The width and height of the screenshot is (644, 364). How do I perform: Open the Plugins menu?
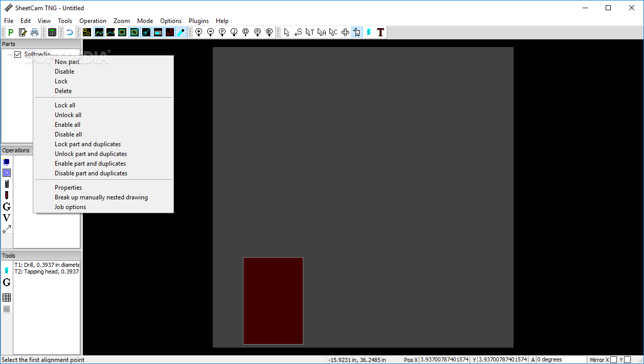pos(199,21)
